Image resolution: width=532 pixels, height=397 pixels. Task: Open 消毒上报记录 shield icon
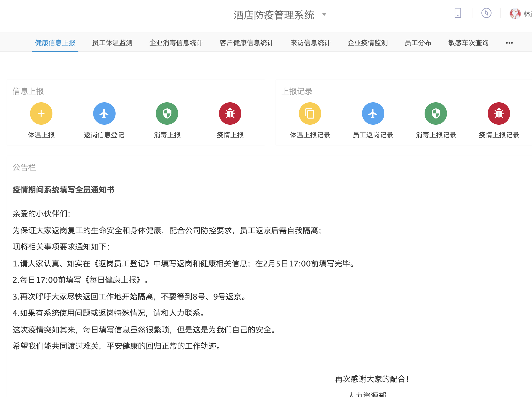tap(436, 114)
